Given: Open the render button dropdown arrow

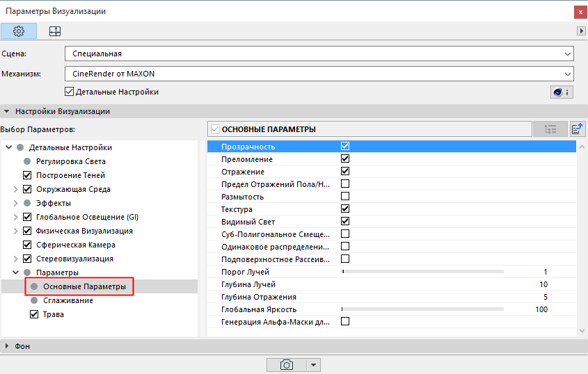Looking at the screenshot, I should tap(314, 365).
